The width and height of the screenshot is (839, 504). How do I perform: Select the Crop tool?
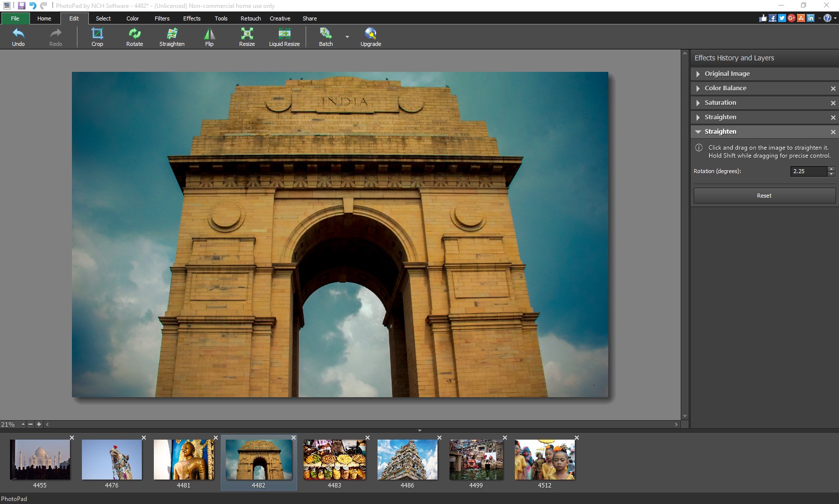coord(96,37)
